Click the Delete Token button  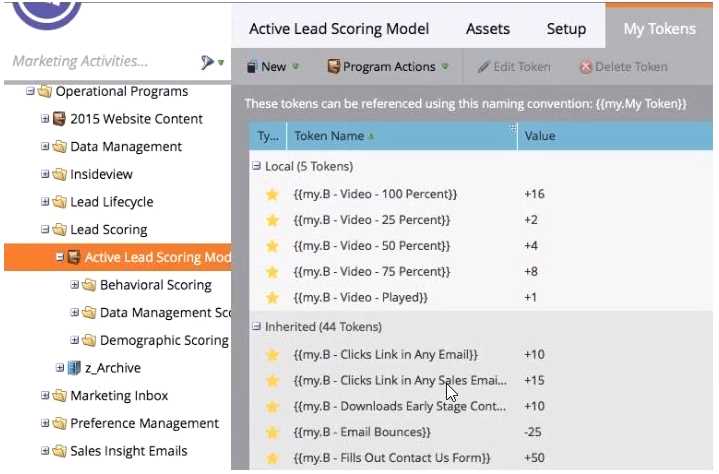[623, 67]
